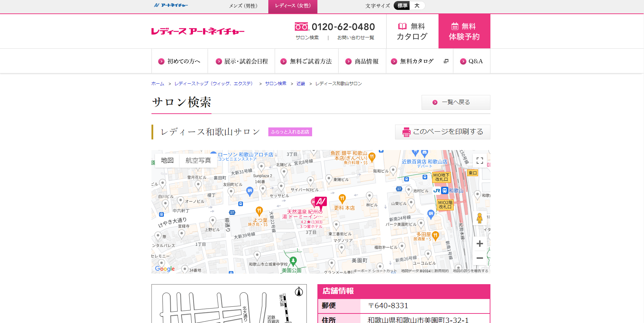Screen dimensions: 644x323
Task: Open 展示・試着会日程 menu item
Action: coord(241,61)
